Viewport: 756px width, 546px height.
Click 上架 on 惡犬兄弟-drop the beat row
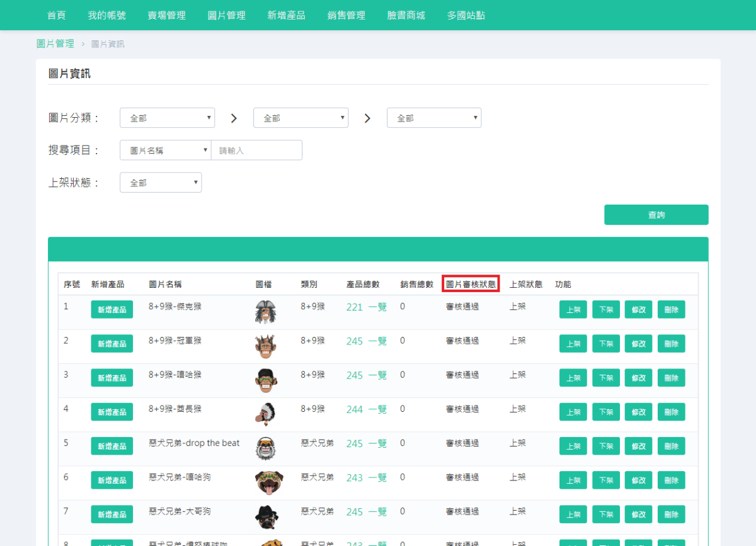573,445
